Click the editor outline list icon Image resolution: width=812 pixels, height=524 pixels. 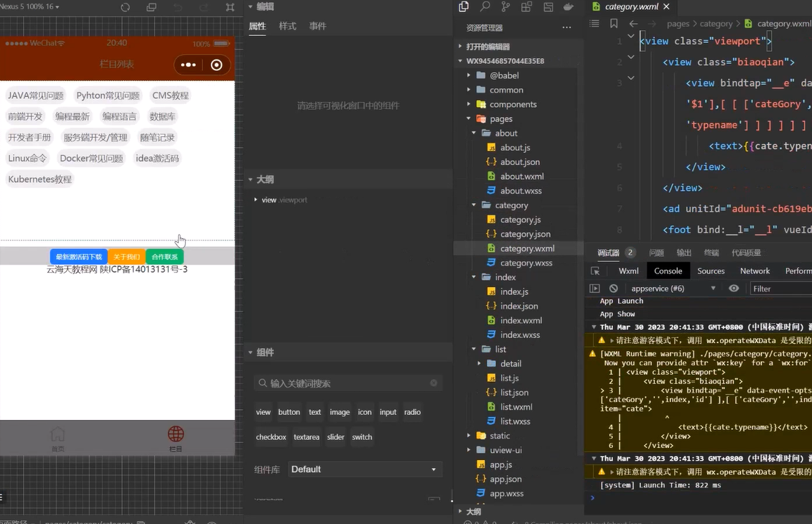[x=594, y=23]
